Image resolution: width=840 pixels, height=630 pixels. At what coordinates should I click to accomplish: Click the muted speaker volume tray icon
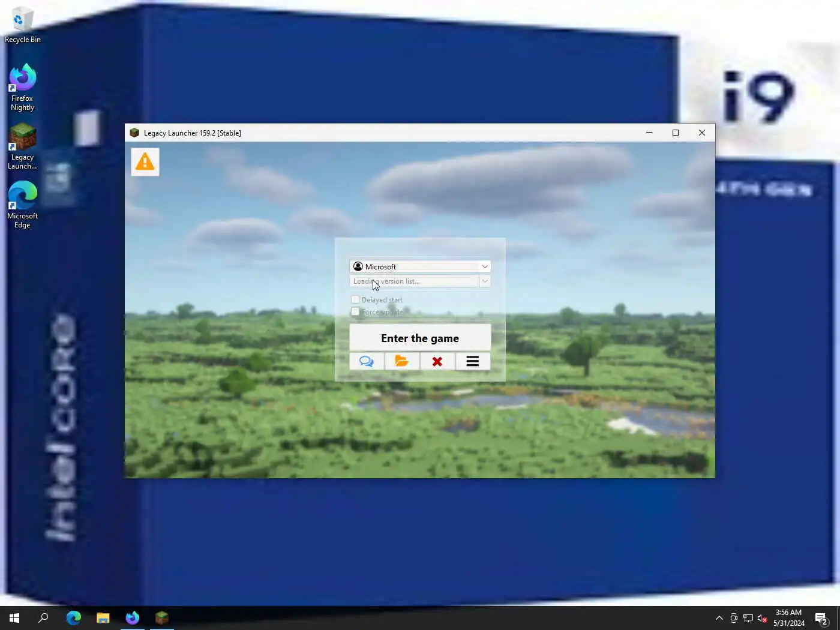pos(763,618)
